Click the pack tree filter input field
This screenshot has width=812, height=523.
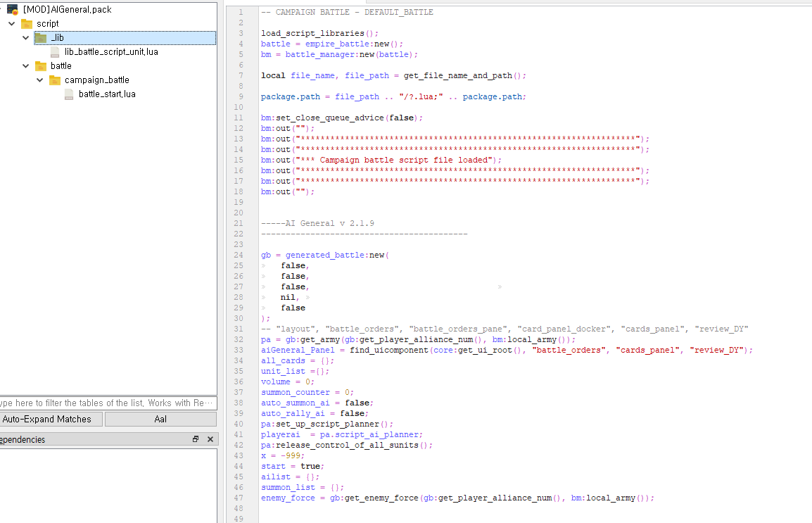107,403
